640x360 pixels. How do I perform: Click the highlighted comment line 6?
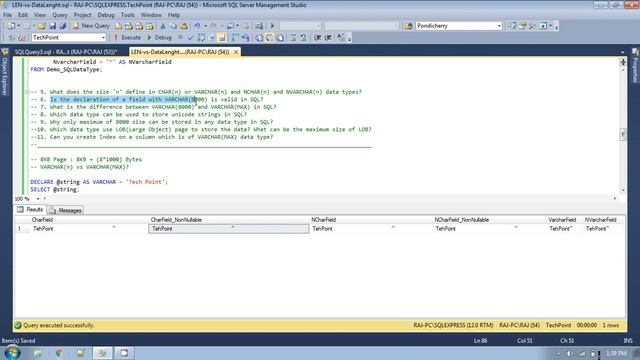[147, 99]
